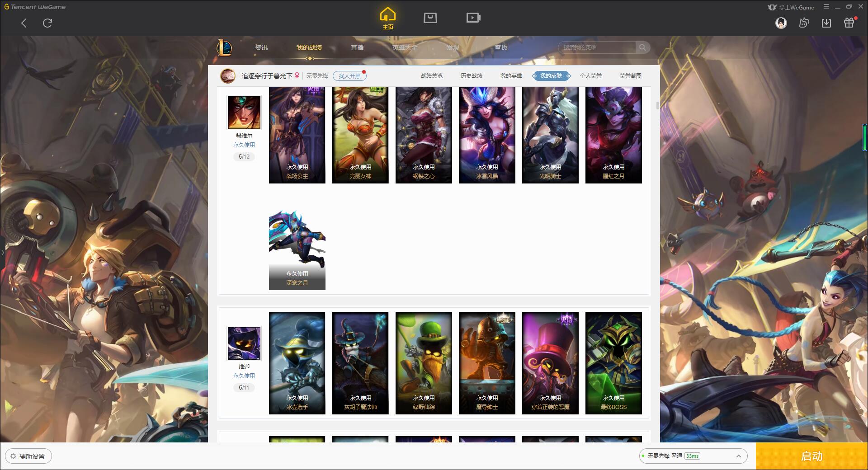The image size is (868, 470).
Task: Open the 冰雪风暴 skin card
Action: (x=487, y=135)
